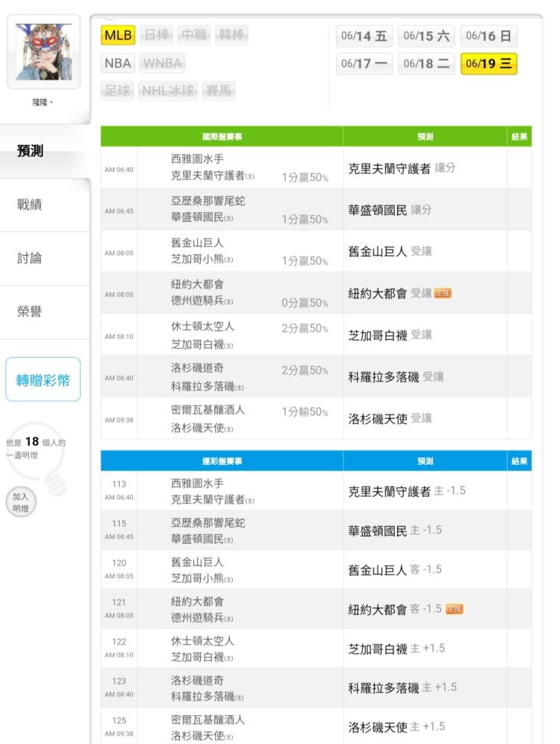
Task: Open the WNBA league tab
Action: [163, 63]
